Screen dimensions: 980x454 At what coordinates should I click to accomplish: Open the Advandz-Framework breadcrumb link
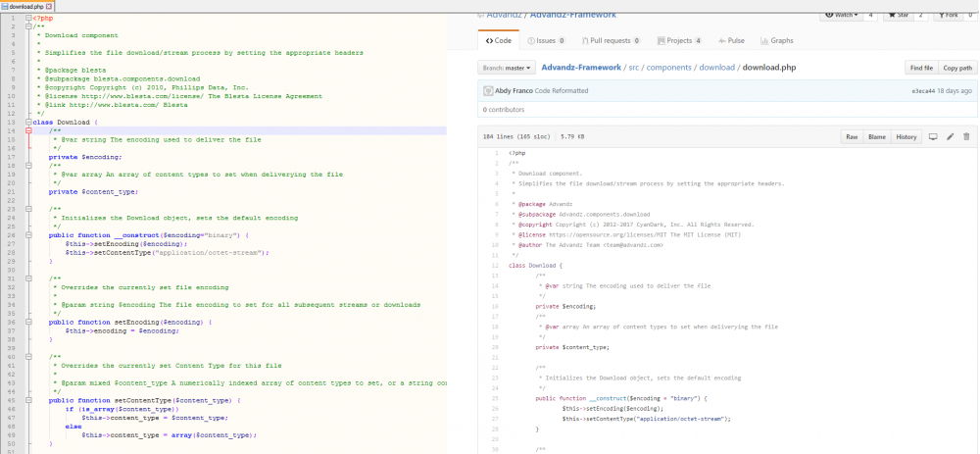(581, 68)
